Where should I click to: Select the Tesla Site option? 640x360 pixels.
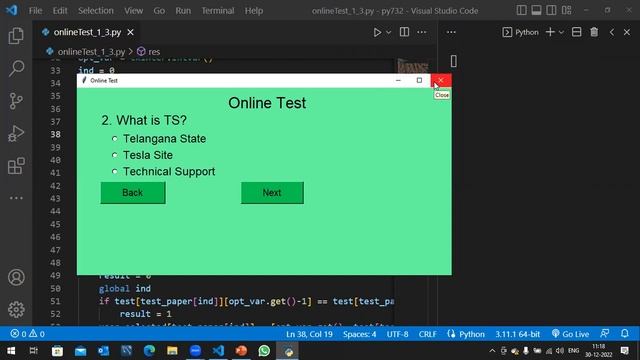142,155
